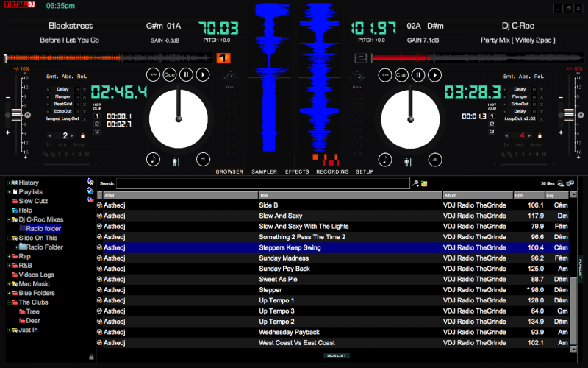
Task: Select the deck 2 indicator button
Action: click(361, 58)
